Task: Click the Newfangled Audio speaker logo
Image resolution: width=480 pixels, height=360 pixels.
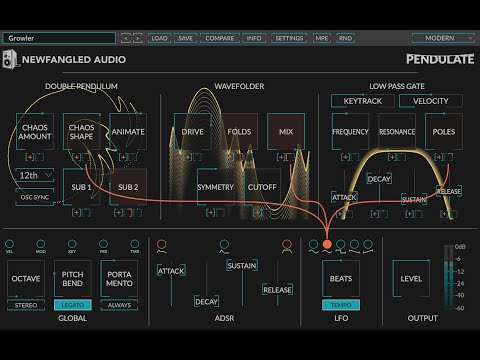Action: (x=10, y=59)
